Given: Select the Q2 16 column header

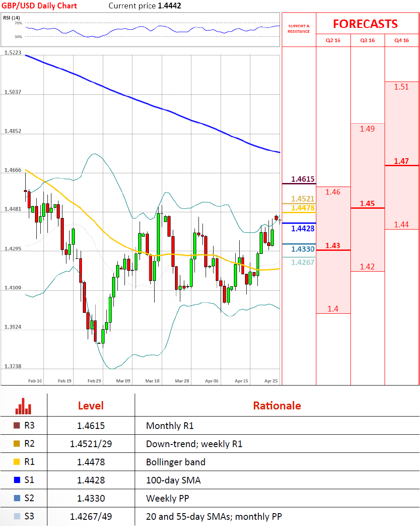Looking at the screenshot, I should (333, 40).
